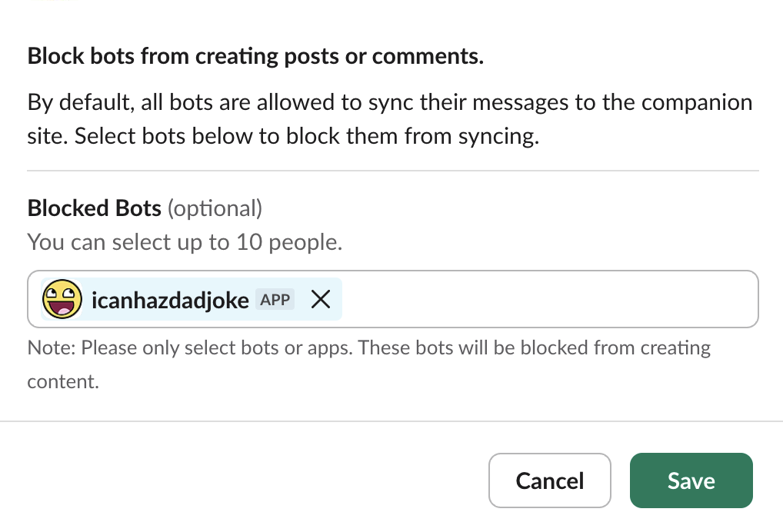783x532 pixels.
Task: Remove icanhazdadjoke using the X icon
Action: [x=321, y=299]
